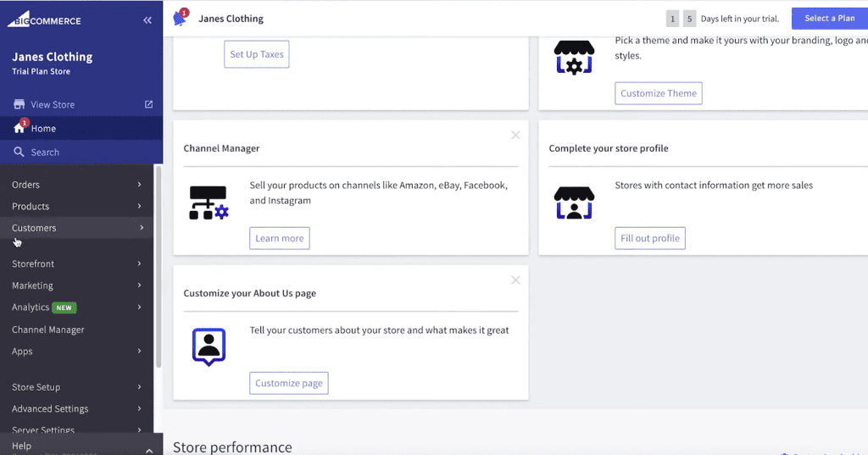Click the Store performance heading
The height and width of the screenshot is (455, 868).
pyautogui.click(x=232, y=447)
